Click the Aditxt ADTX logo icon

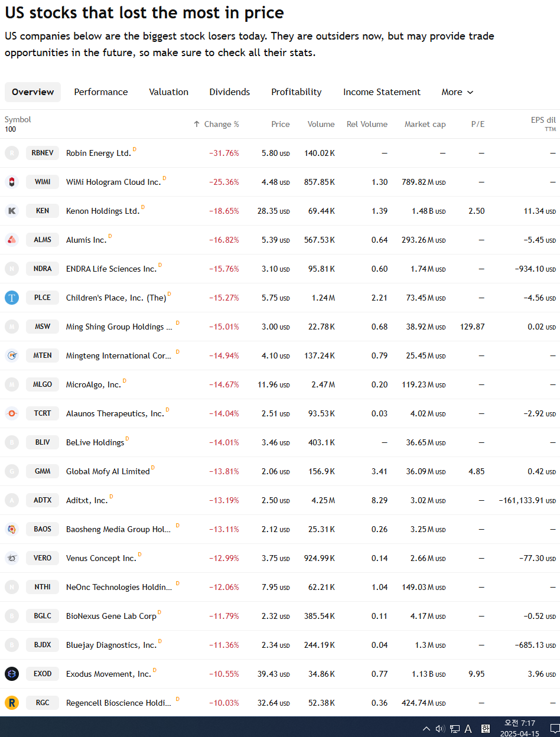[12, 500]
